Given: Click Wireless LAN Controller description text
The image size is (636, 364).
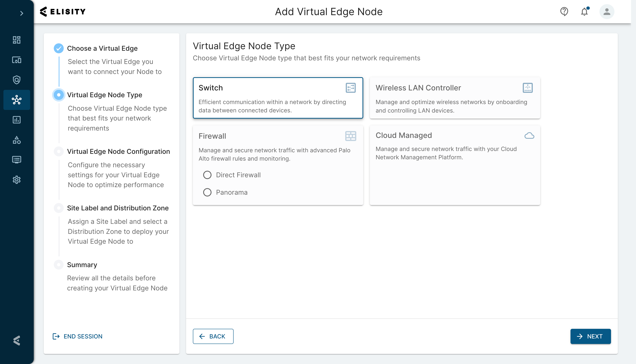Looking at the screenshot, I should (451, 106).
